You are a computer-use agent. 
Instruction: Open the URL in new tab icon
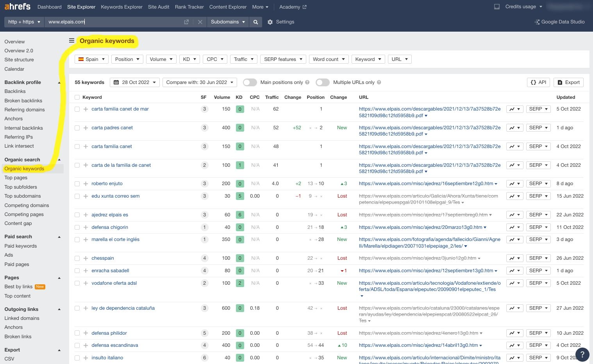coord(186,22)
